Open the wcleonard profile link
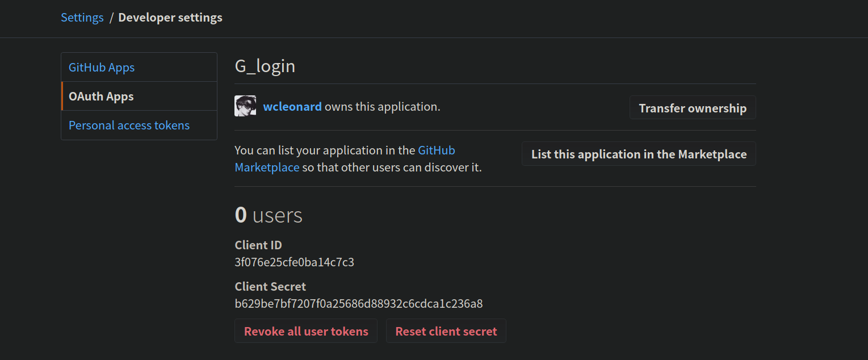Image resolution: width=868 pixels, height=360 pixels. coord(292,107)
